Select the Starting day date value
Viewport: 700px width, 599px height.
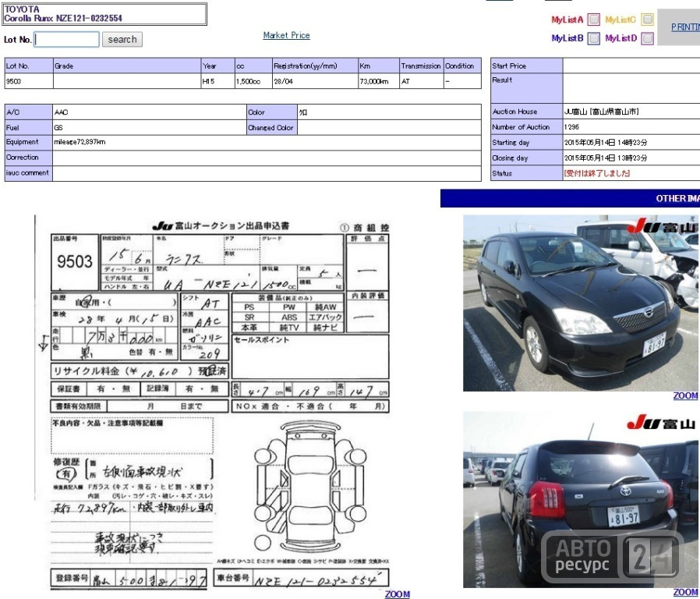pos(606,143)
